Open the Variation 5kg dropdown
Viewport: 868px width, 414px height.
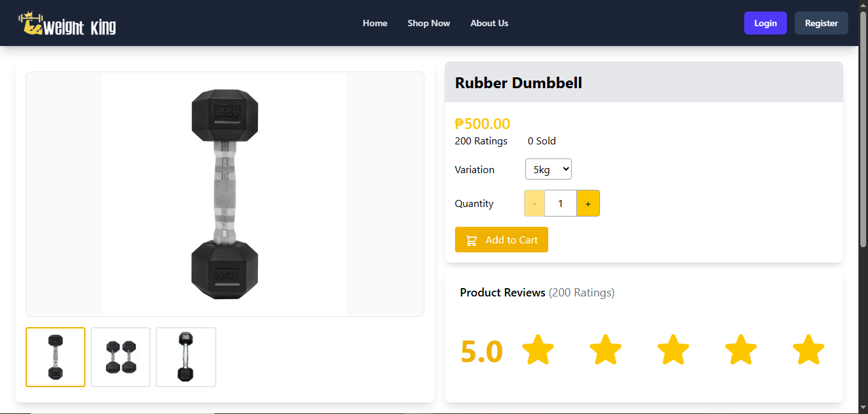pos(548,169)
